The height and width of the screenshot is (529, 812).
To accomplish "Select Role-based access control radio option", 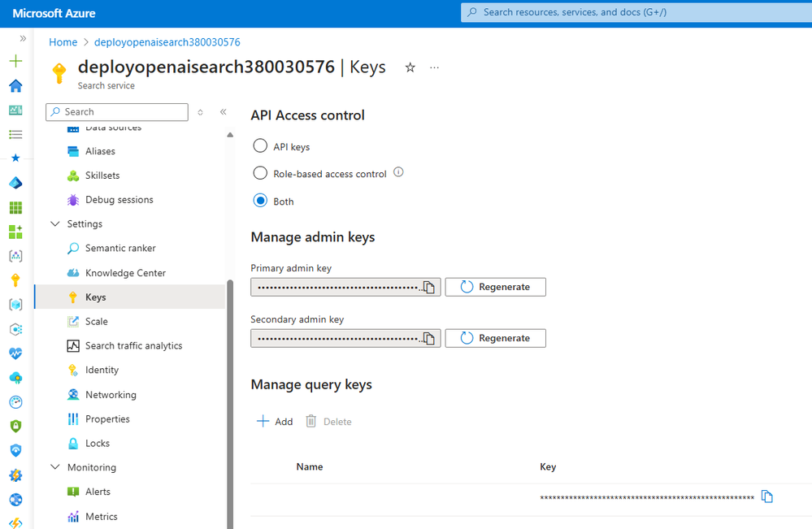I will (260, 173).
